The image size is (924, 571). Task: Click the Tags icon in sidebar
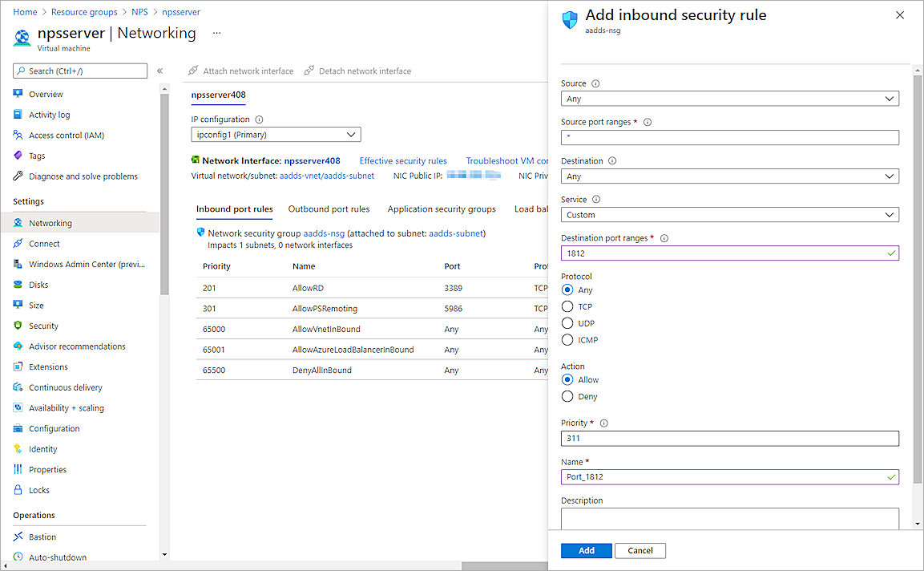(18, 156)
